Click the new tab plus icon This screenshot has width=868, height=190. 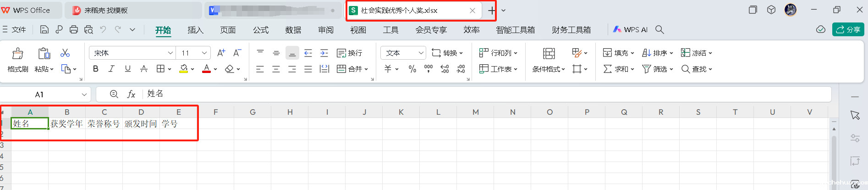492,10
